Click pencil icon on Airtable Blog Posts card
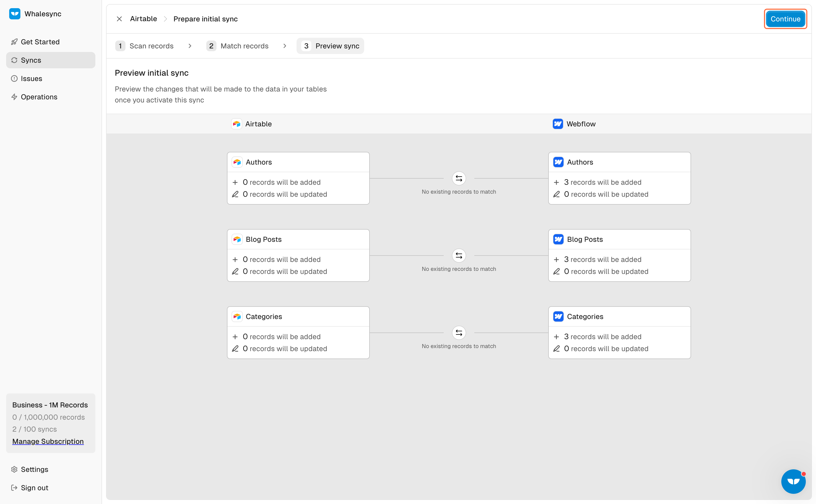Viewport: 816px width, 504px height. click(235, 271)
